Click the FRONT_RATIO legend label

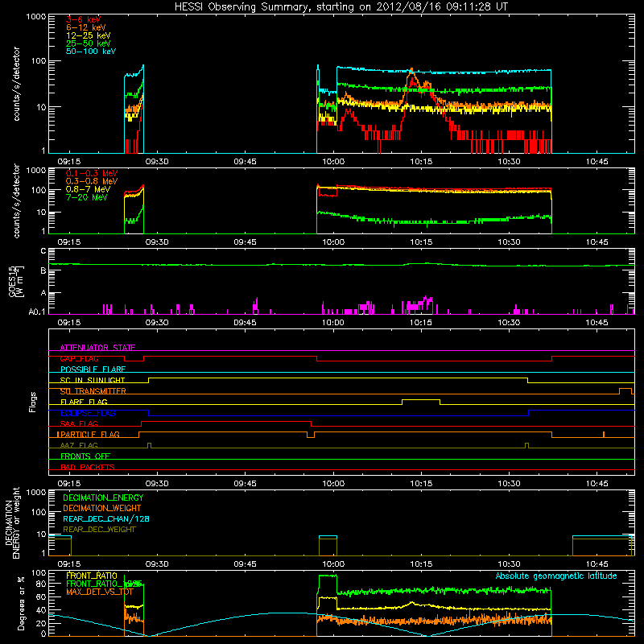tap(92, 576)
